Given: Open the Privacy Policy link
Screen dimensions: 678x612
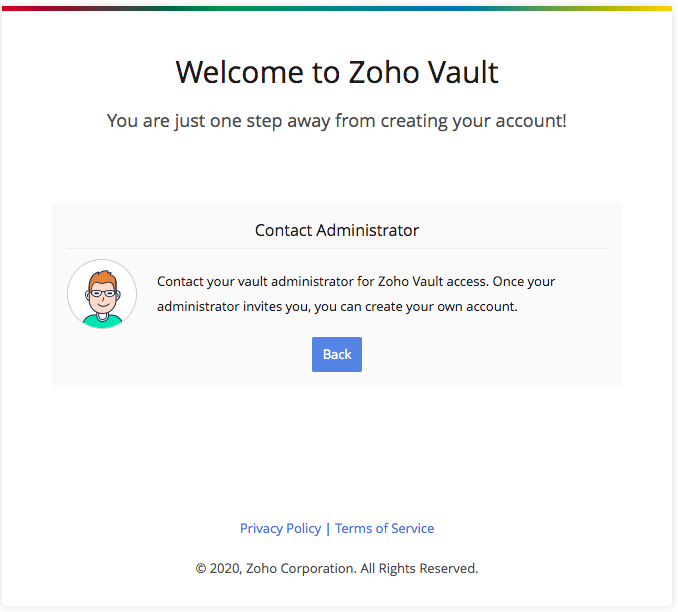Looking at the screenshot, I should click(280, 528).
